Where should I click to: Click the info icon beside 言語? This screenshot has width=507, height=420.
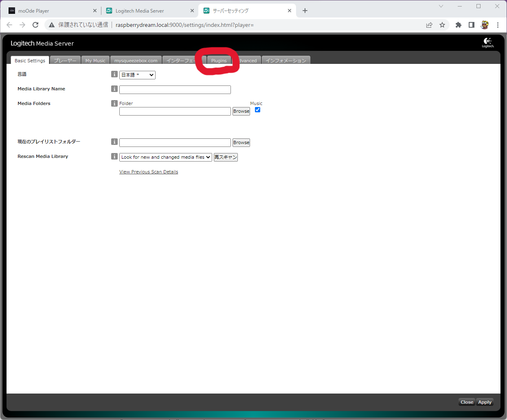coord(114,74)
